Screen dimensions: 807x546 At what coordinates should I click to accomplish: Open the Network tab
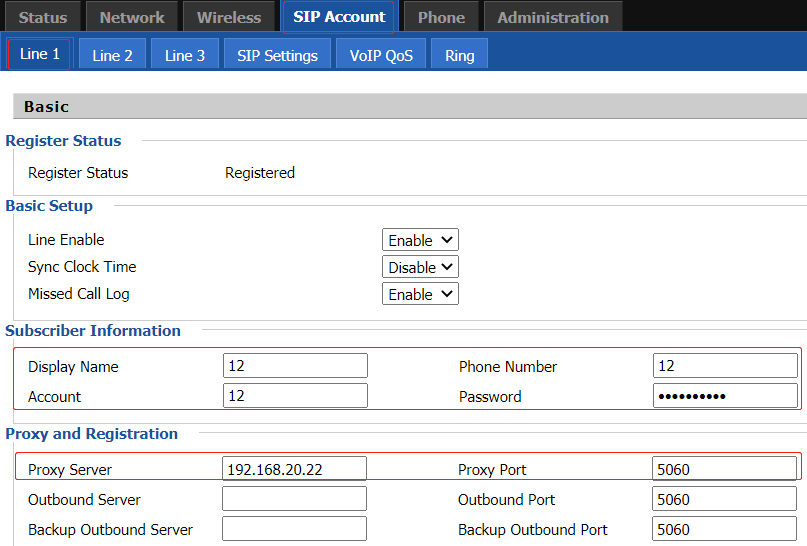tap(132, 17)
